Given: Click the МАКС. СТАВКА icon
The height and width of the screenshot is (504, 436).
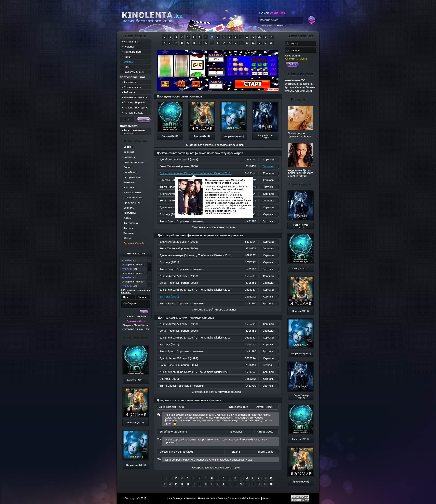Looking at the screenshot, I should click(165, 84).
